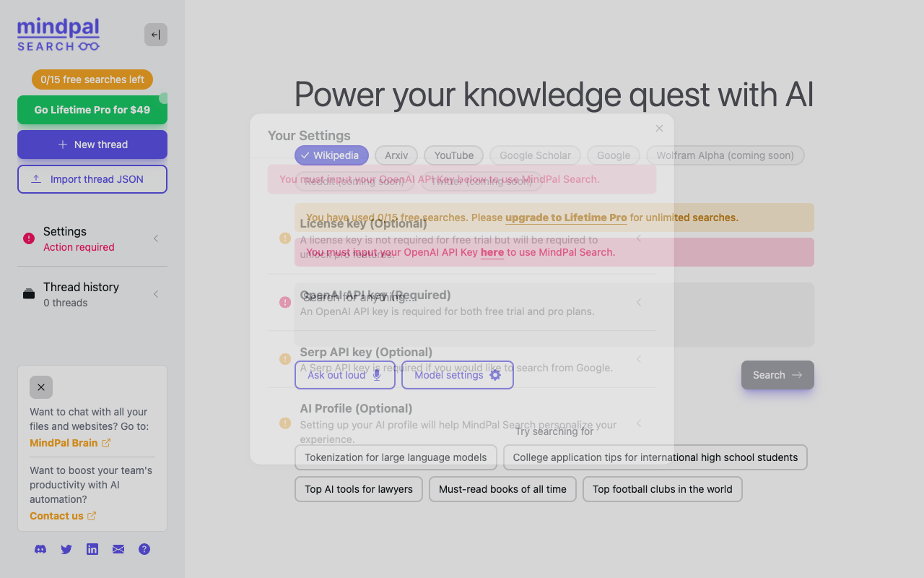Toggle the Google Scholar source chip
The image size is (924, 578).
(x=535, y=155)
